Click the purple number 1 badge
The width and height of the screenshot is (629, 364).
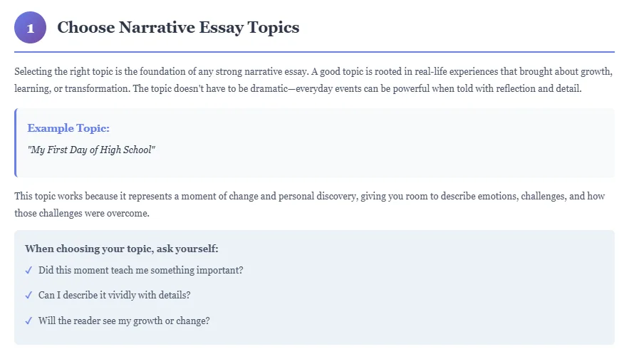pos(30,28)
